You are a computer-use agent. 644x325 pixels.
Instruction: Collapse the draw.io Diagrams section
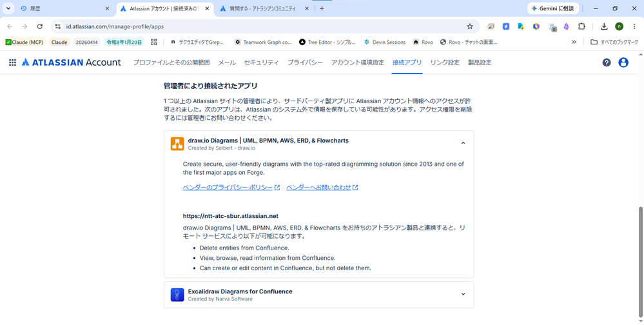tap(463, 143)
